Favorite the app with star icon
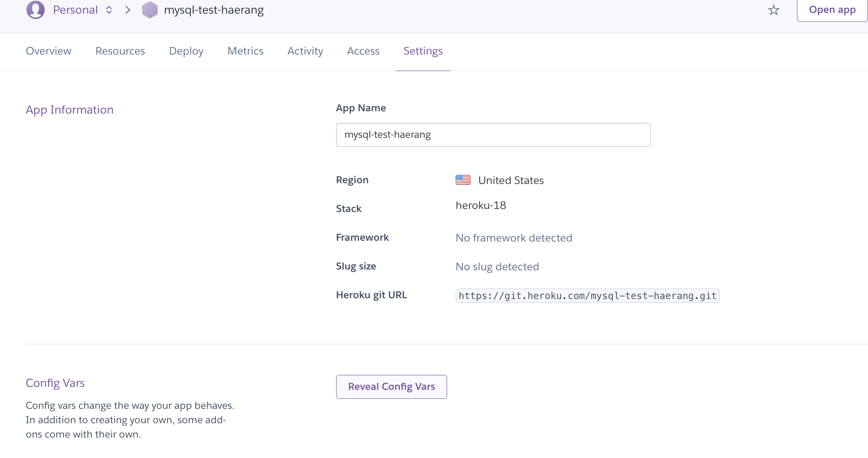Viewport: 868px width, 458px height. [773, 10]
